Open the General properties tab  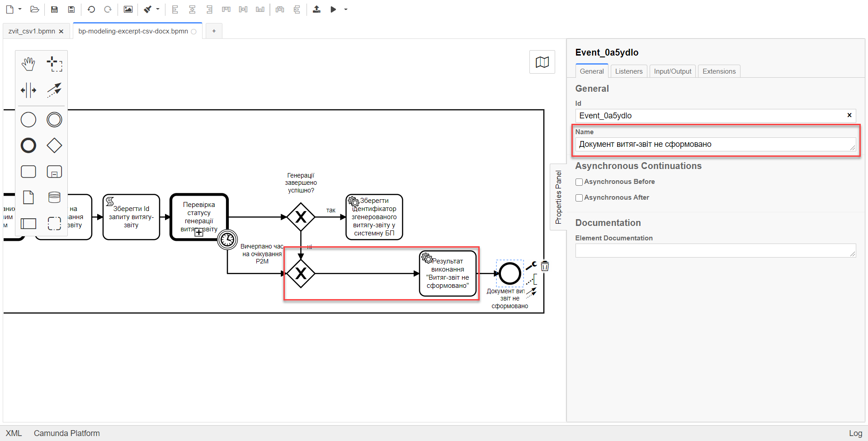pyautogui.click(x=592, y=71)
